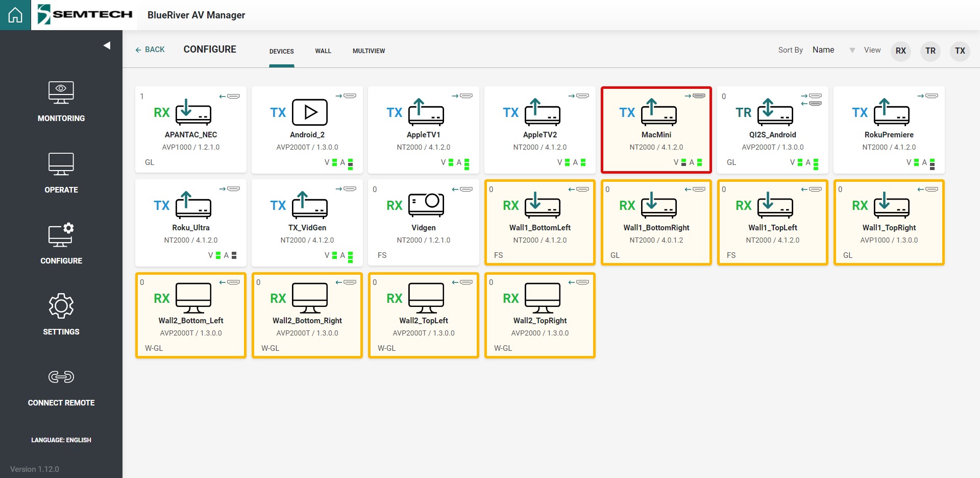Toggle the TR device filter
The height and width of the screenshot is (478, 980).
930,51
